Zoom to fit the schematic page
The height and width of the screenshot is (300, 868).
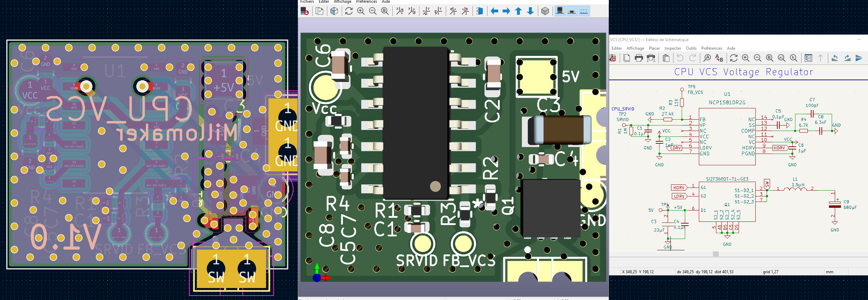pyautogui.click(x=770, y=58)
